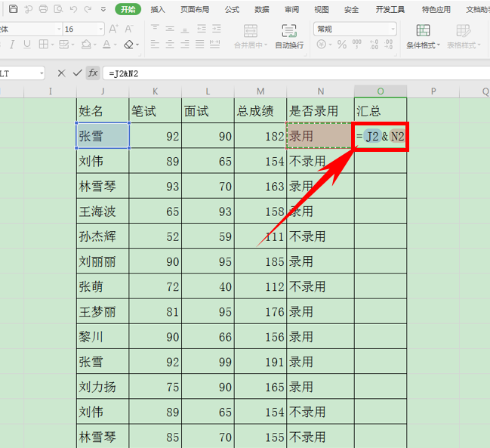
Task: Click the distributed alignment icon
Action: click(214, 44)
